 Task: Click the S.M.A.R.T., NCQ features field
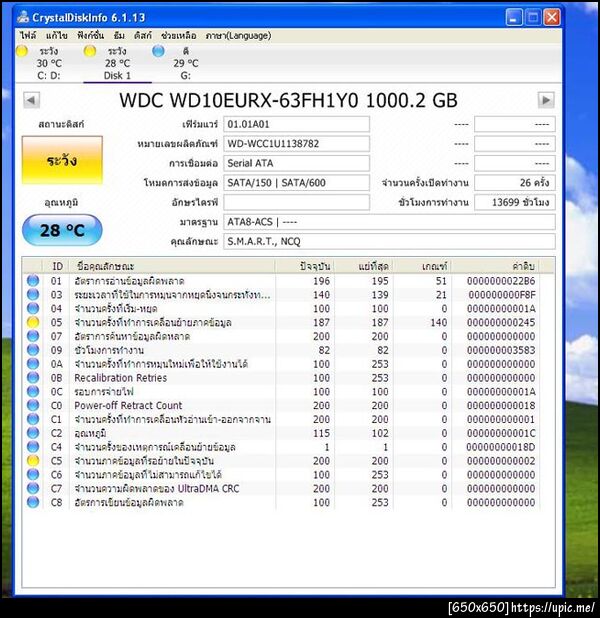(x=389, y=241)
